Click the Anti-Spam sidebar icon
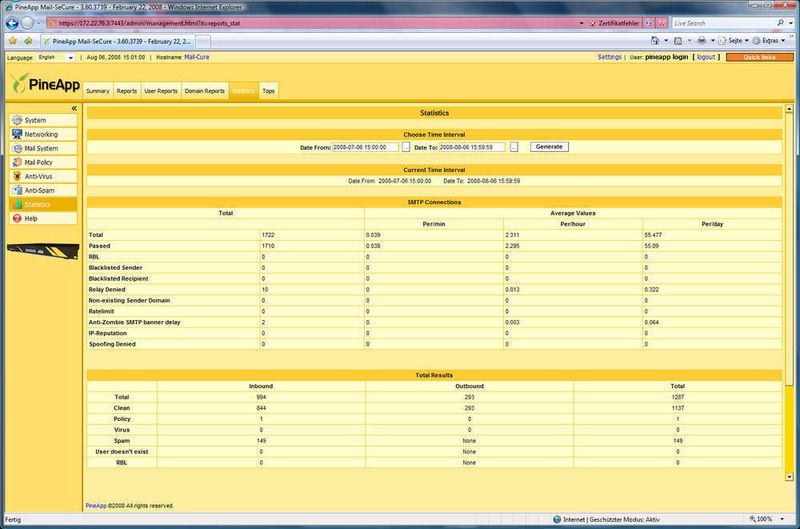 17,190
